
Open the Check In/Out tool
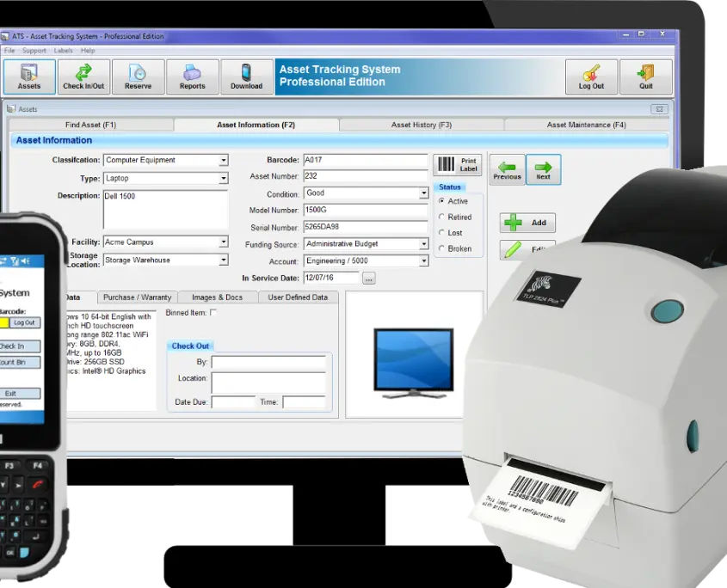(83, 77)
